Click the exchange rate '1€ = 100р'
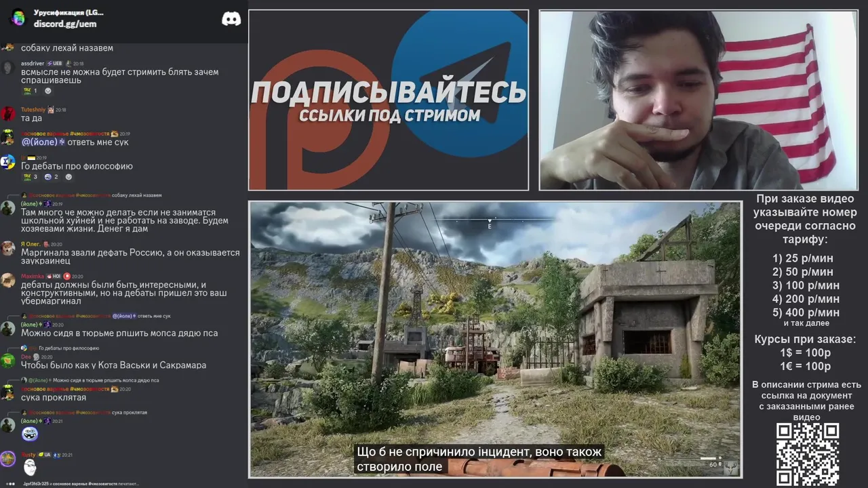This screenshot has width=868, height=488. 805,367
